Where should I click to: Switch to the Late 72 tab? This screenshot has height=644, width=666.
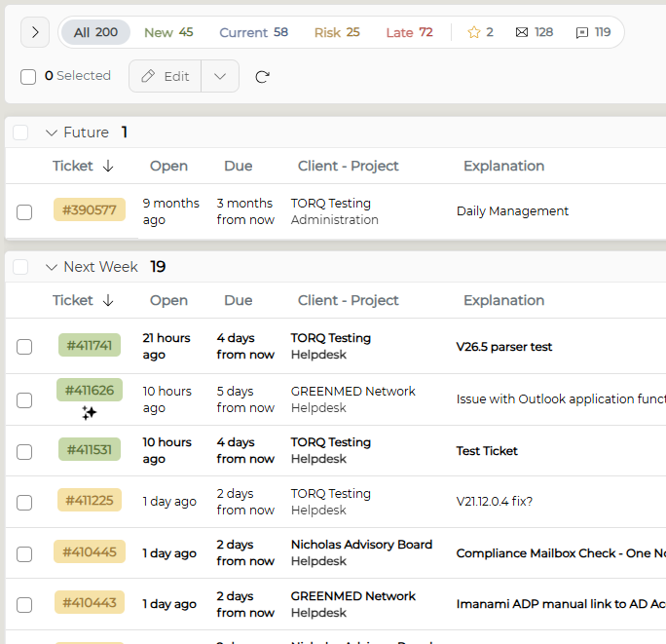tap(409, 32)
